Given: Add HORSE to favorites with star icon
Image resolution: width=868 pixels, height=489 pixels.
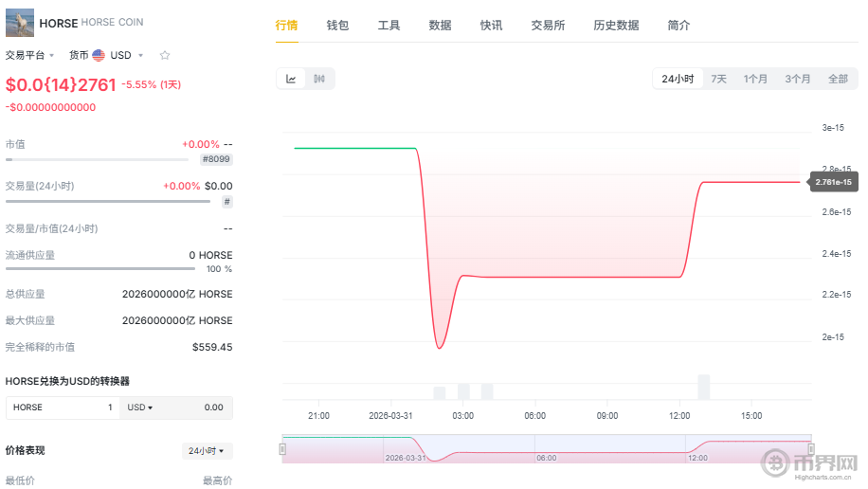Looking at the screenshot, I should [165, 55].
